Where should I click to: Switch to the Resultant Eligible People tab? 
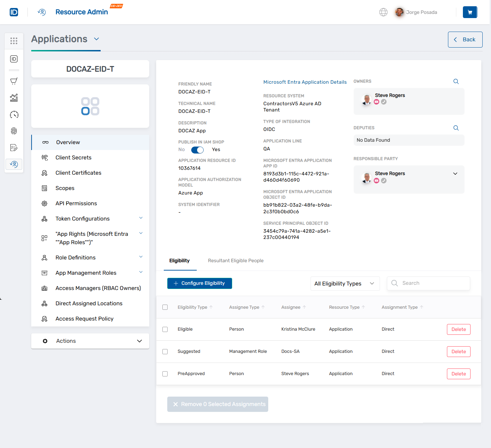[236, 260]
